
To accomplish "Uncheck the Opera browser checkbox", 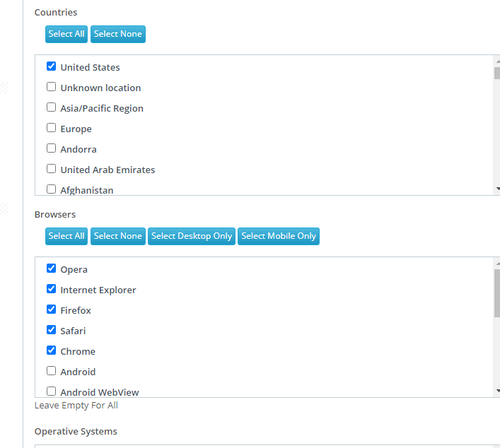I will tap(51, 269).
